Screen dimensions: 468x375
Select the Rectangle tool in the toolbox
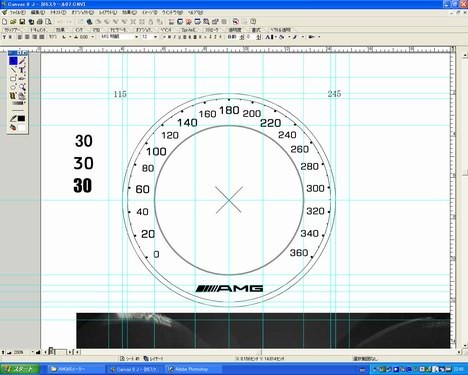(13, 79)
